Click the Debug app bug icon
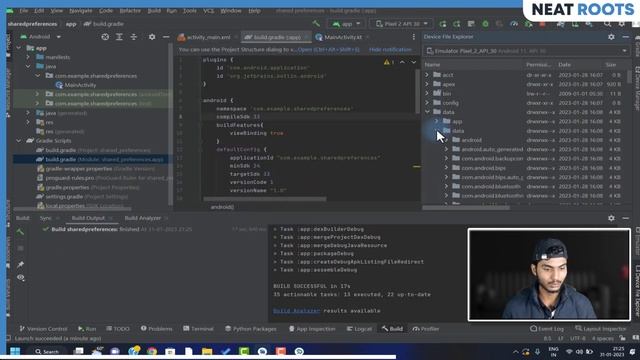 click(x=485, y=24)
